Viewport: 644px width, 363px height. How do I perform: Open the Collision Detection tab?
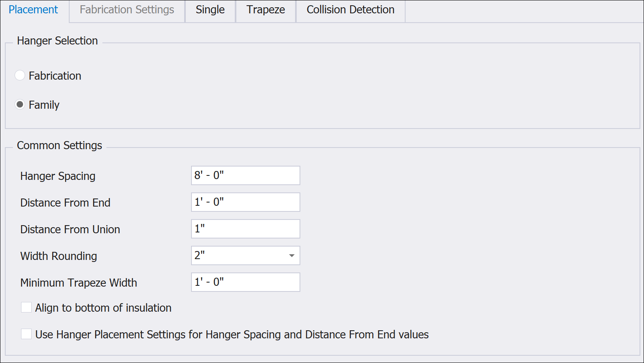[351, 10]
